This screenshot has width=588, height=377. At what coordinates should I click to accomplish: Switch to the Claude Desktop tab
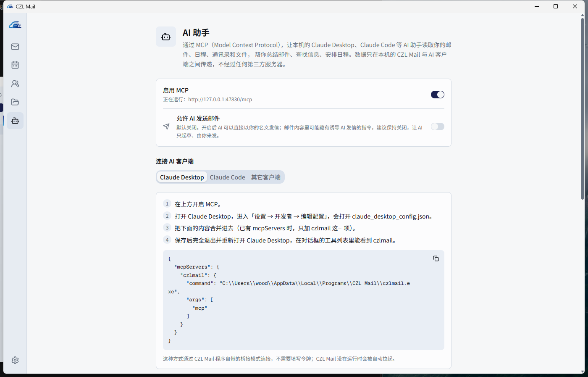click(x=182, y=177)
